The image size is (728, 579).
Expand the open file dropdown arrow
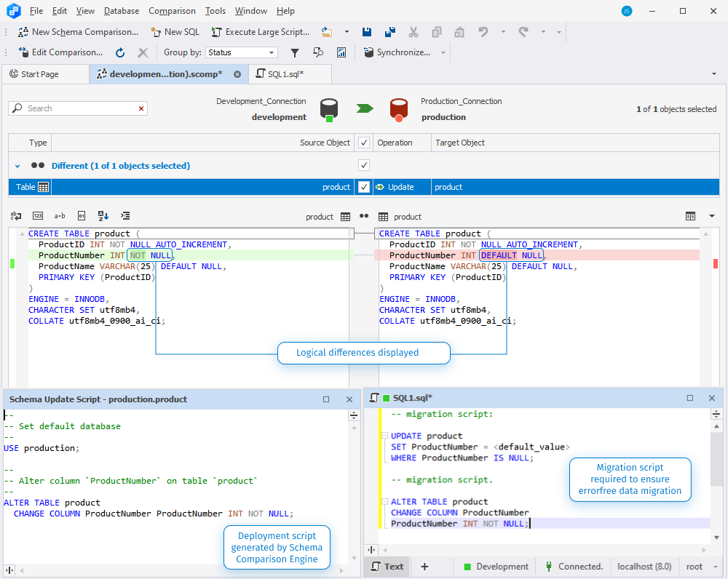pos(347,32)
